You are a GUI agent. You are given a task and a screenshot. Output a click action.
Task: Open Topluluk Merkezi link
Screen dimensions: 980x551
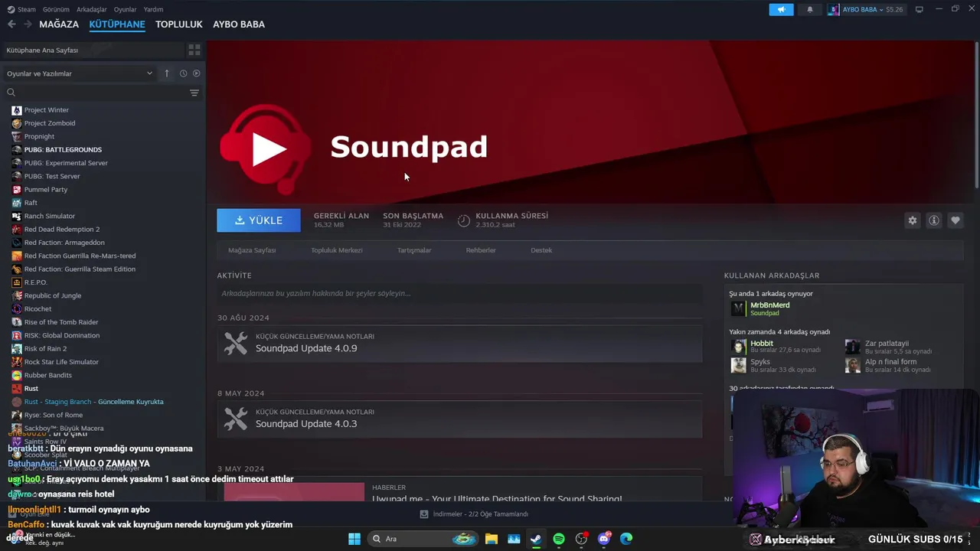[337, 250]
